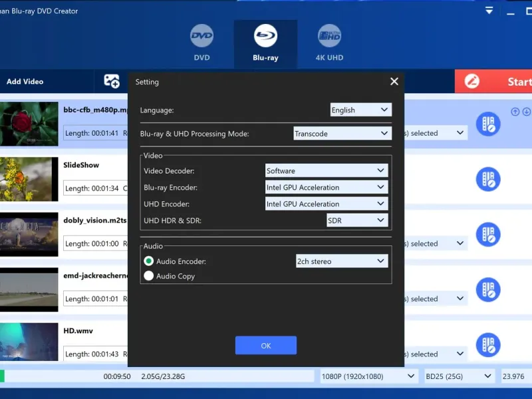This screenshot has width=532, height=399.
Task: Move bbc-cfb video down with arrow icon
Action: pyautogui.click(x=526, y=112)
